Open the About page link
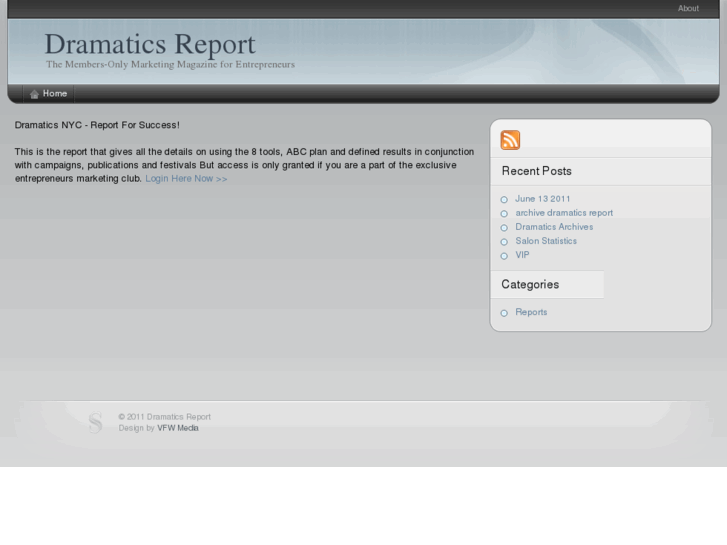The height and width of the screenshot is (545, 727). (688, 8)
